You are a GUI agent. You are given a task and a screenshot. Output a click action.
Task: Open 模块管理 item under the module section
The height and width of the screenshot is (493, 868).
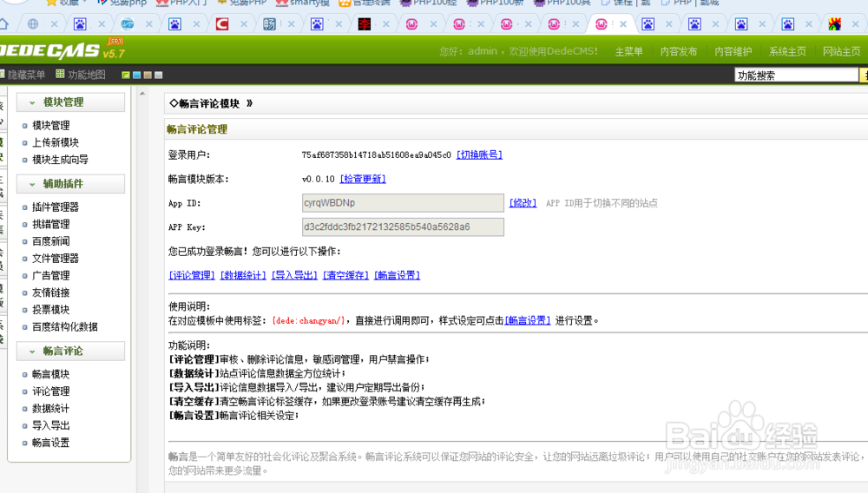(51, 126)
